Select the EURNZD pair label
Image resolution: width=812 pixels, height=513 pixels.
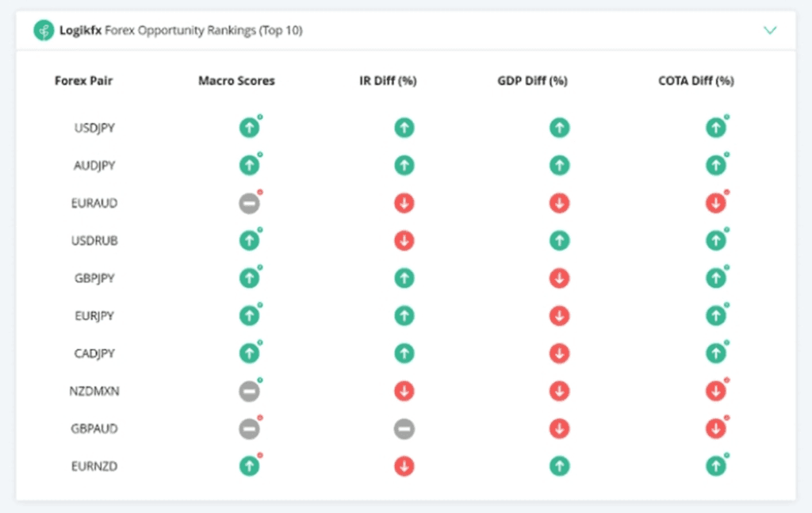[x=94, y=466]
